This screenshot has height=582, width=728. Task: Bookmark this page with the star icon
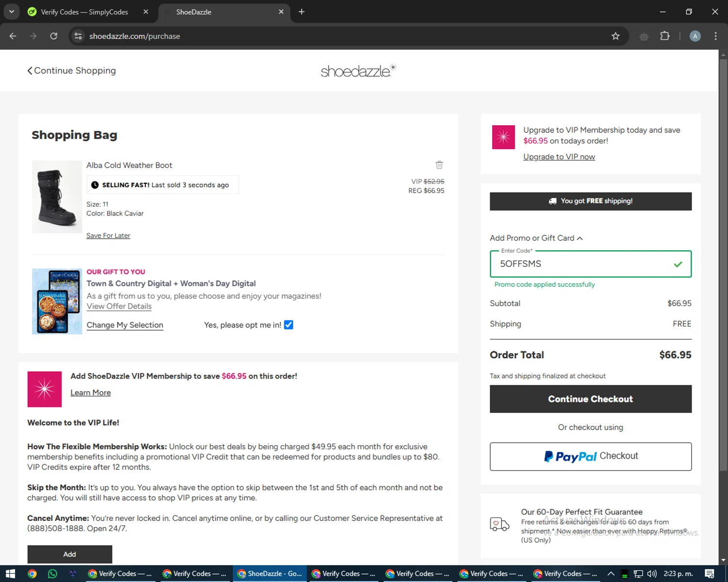[x=615, y=36]
